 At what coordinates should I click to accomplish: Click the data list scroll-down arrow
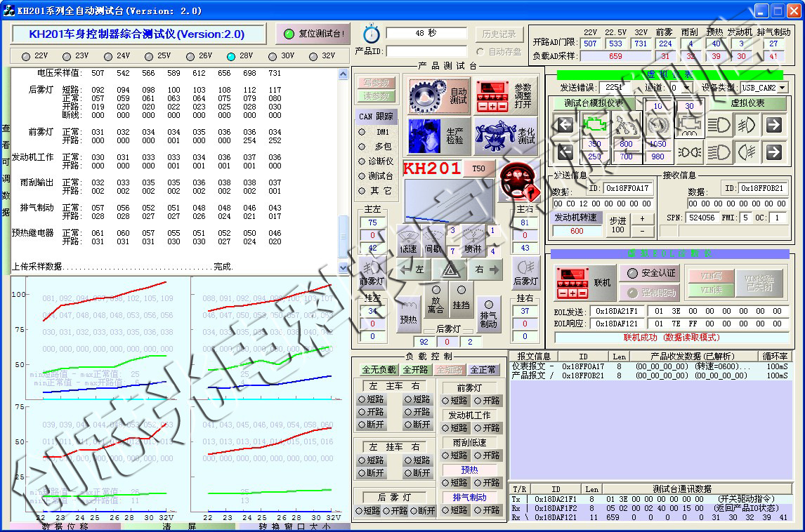343,267
